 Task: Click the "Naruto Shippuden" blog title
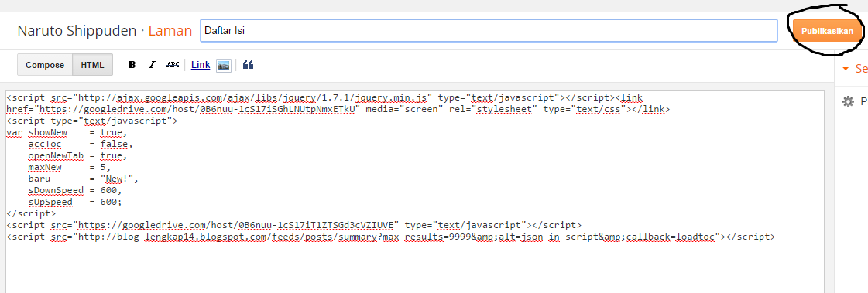(x=77, y=31)
